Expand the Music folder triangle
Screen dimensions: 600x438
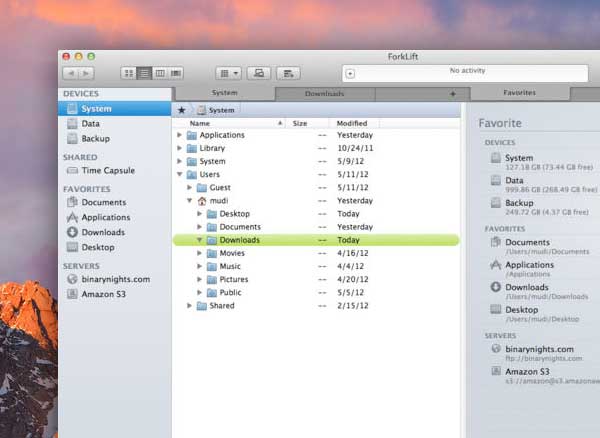199,266
